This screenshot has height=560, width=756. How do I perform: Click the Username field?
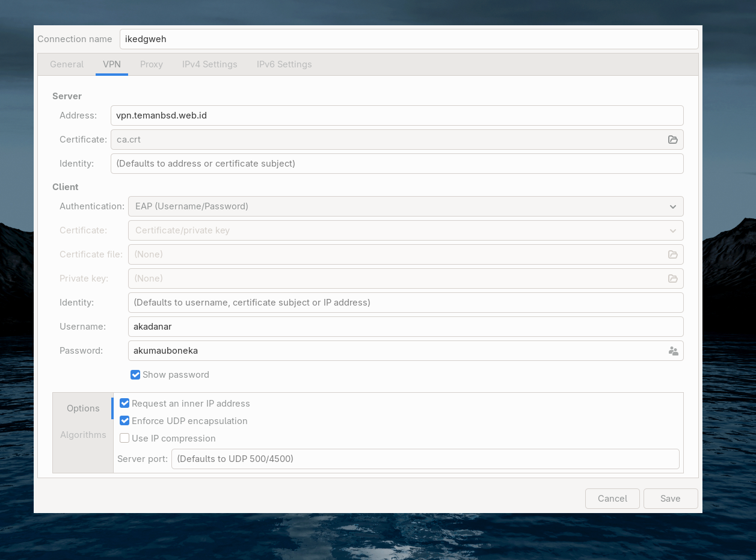pos(406,327)
